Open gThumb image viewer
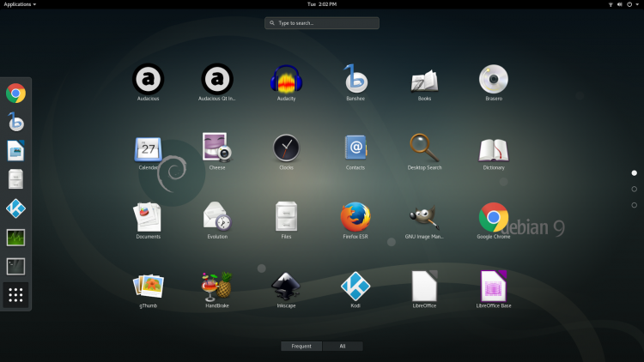Image resolution: width=644 pixels, height=362 pixels. pos(149,289)
